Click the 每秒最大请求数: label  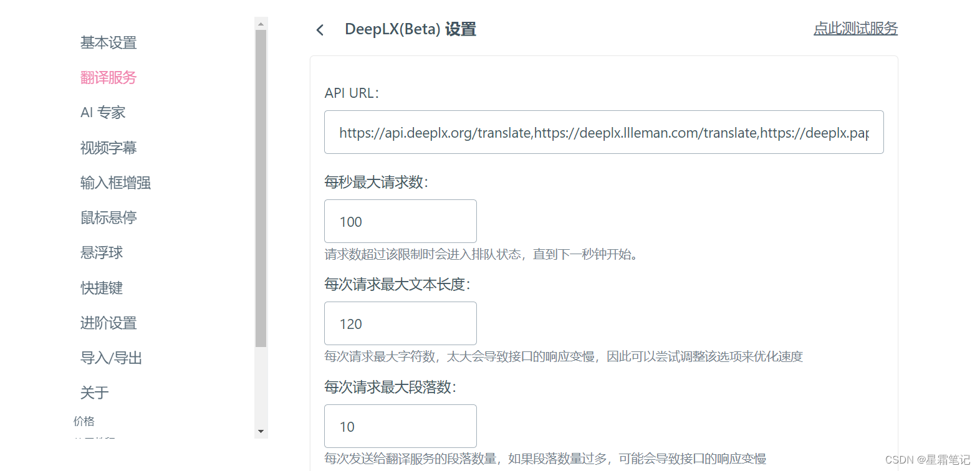coord(377,182)
